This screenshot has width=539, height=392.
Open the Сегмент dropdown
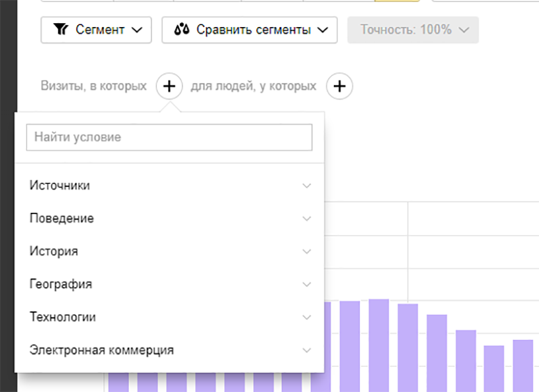[97, 30]
